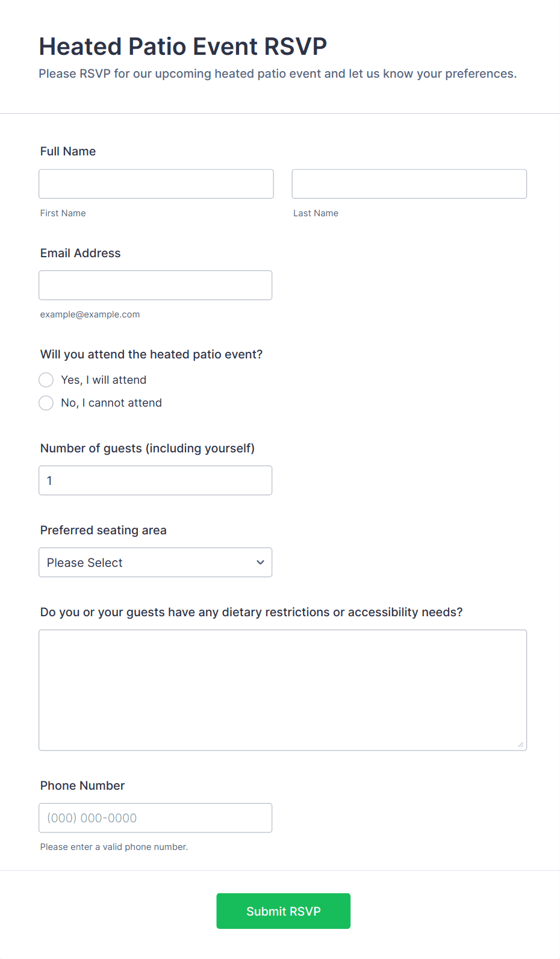560x959 pixels.
Task: Click the "Email Address" label text
Action: tap(80, 254)
